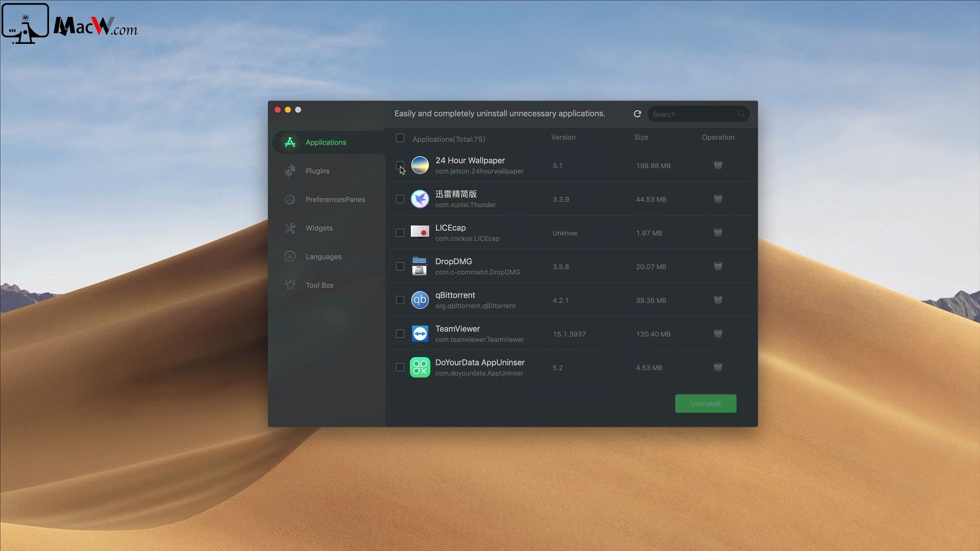This screenshot has width=980, height=551.
Task: Click the green Uninstall button
Action: coord(705,404)
